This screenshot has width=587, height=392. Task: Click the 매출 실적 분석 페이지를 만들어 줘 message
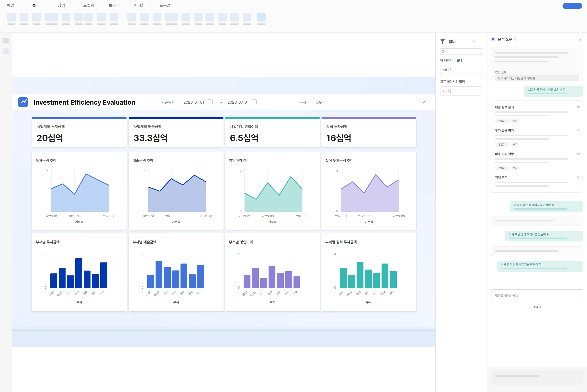(546, 207)
